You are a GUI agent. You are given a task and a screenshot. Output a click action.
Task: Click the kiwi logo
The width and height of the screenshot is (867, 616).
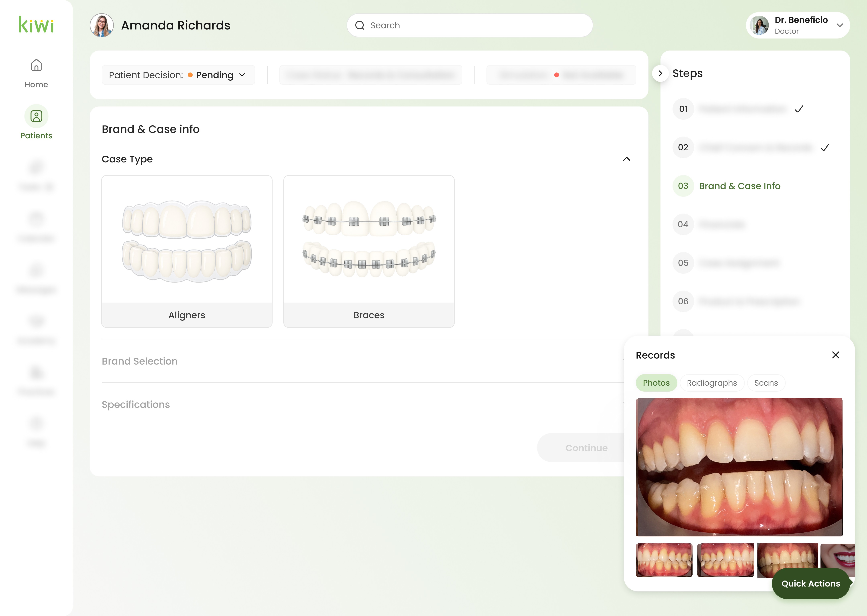36,25
